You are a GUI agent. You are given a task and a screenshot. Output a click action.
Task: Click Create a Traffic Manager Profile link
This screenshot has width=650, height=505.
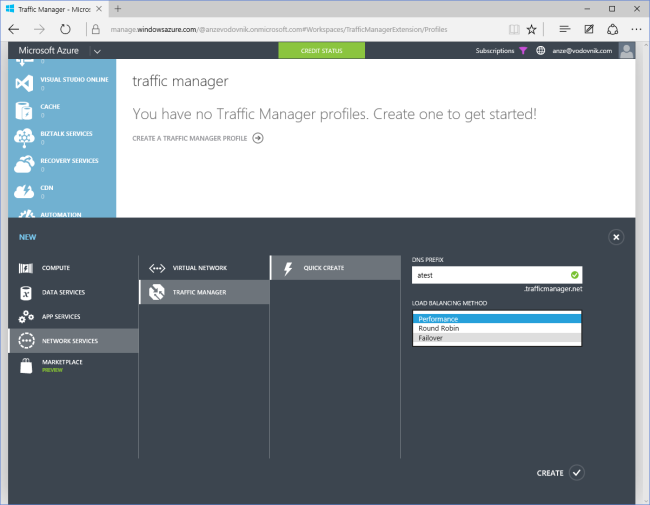point(189,138)
